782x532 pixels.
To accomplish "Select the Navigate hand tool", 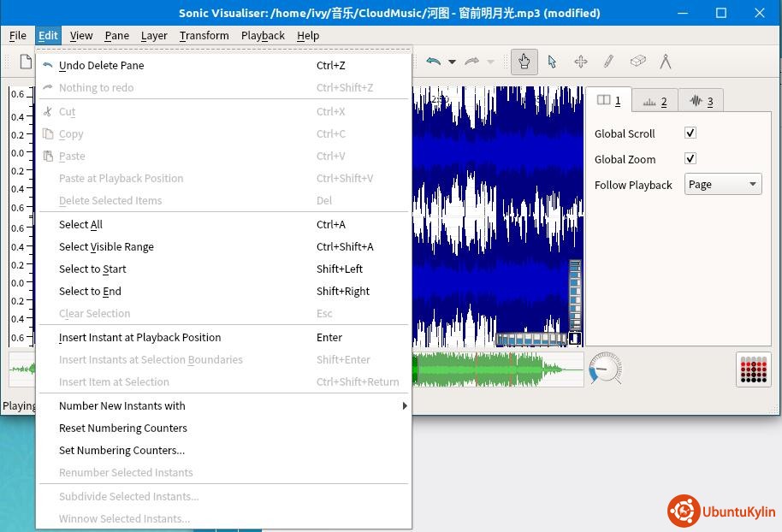I will pos(524,62).
